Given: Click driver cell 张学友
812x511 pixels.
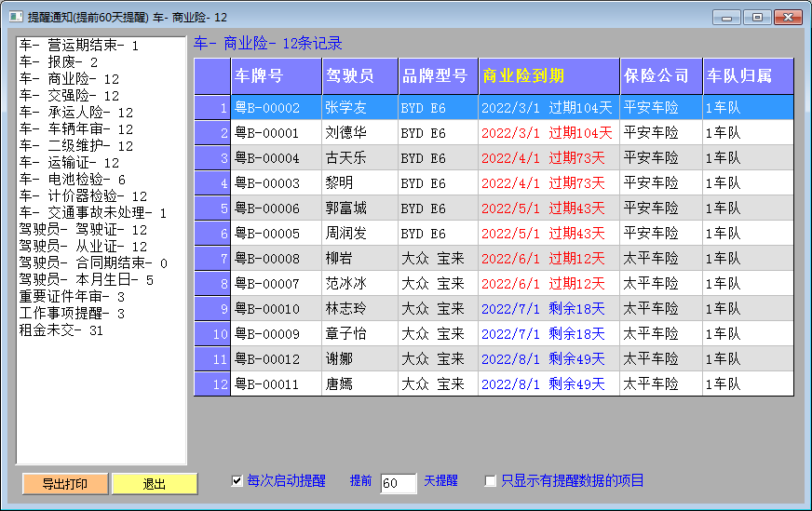Looking at the screenshot, I should coord(360,108).
